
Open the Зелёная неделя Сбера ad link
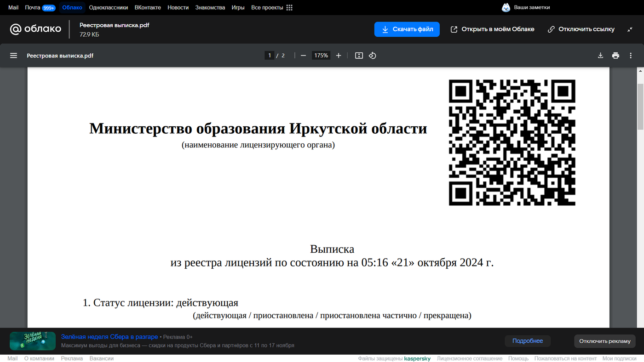tap(109, 337)
